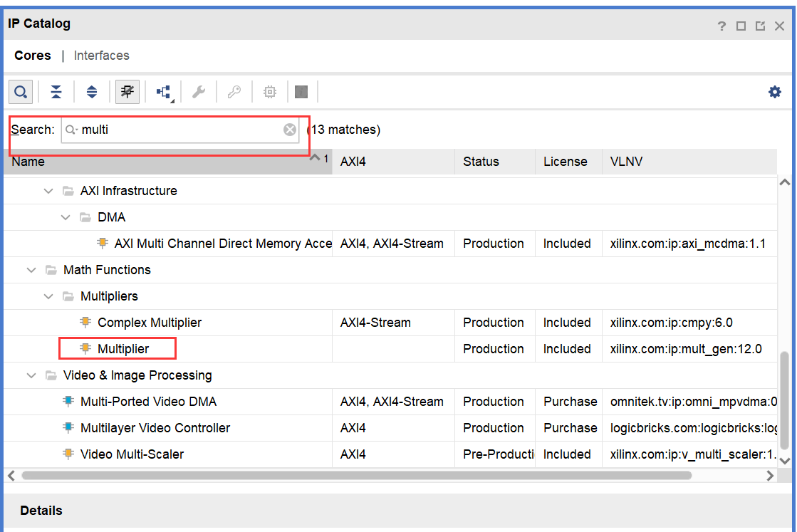Click the xilinx.com:ip:axi_mcdma:1.1 cell

coord(688,244)
